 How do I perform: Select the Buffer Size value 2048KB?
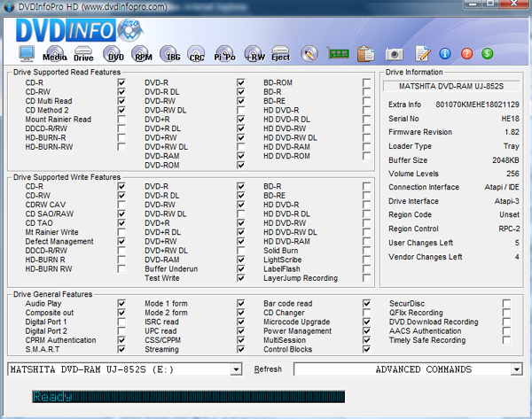tap(505, 160)
